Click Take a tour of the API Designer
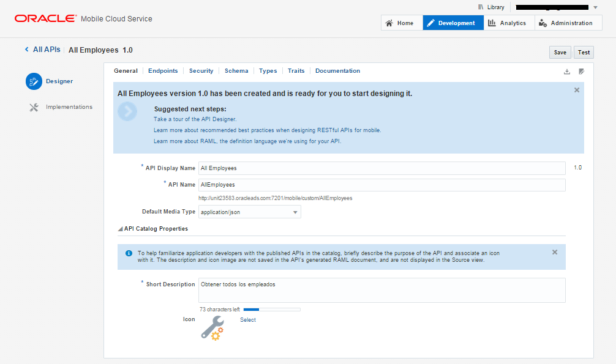616x364 pixels. point(195,119)
